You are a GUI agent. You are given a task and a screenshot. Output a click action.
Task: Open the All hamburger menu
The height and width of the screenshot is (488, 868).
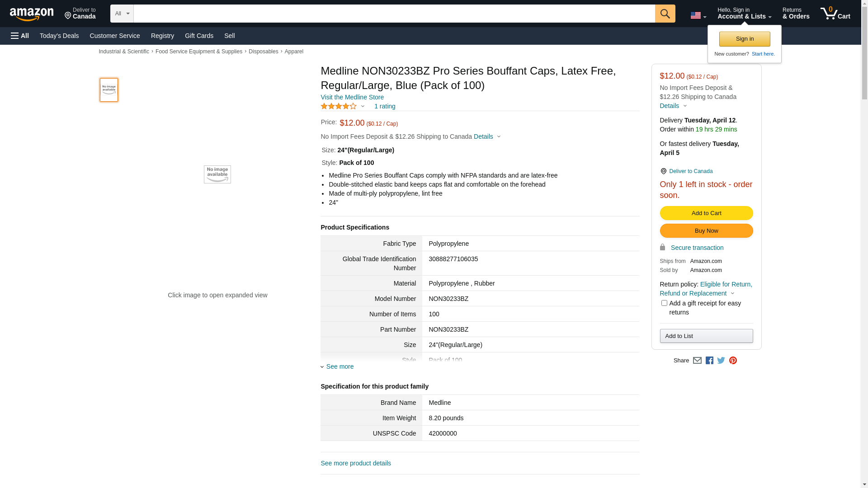pos(20,36)
